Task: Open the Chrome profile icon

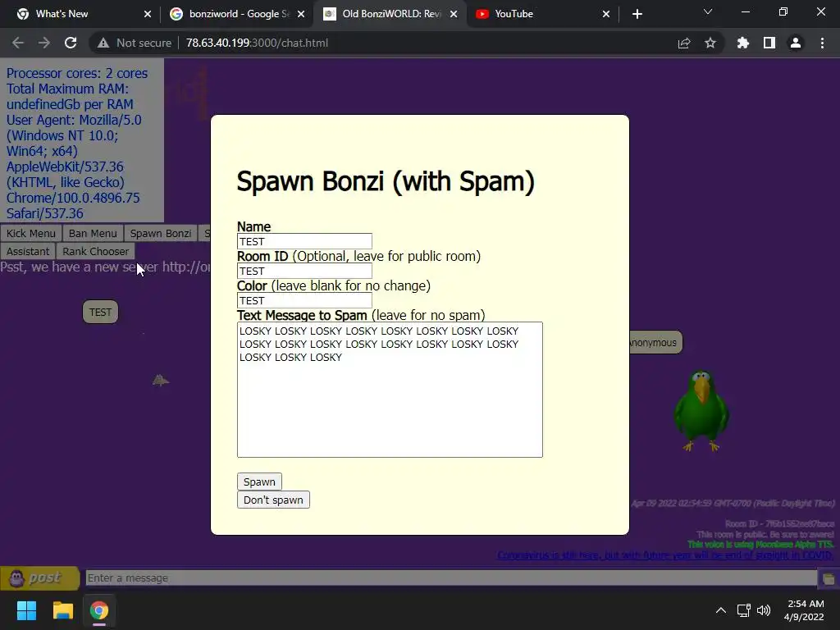Action: click(x=796, y=43)
